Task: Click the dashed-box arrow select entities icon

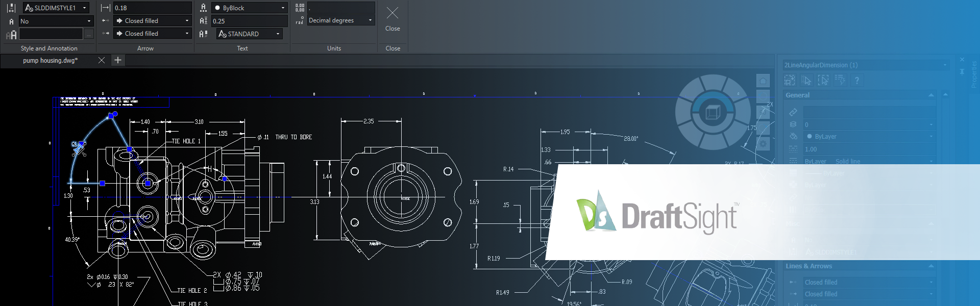Action: 823,81
